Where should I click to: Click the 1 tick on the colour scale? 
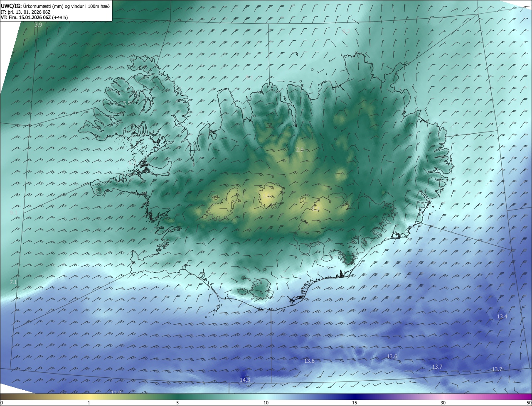[89, 403]
